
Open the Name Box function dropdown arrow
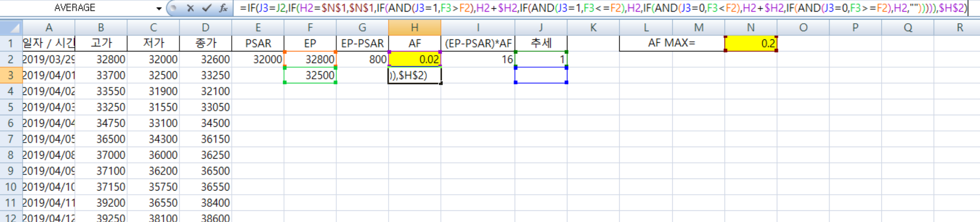coord(159,9)
